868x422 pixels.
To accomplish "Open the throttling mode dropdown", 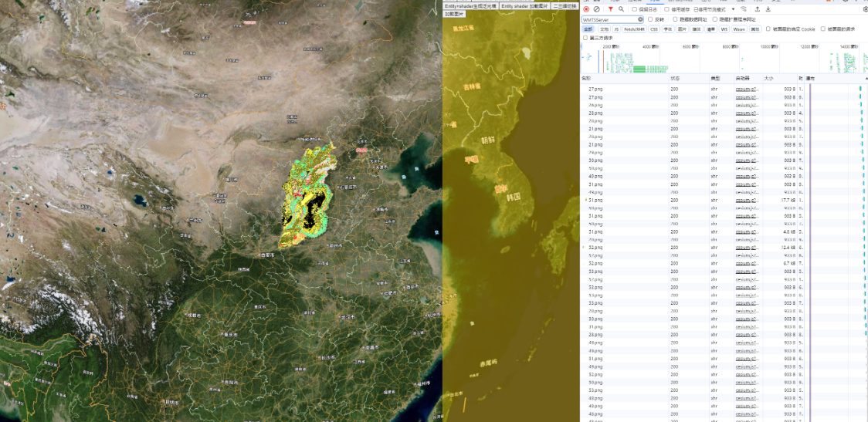I will coord(733,9).
